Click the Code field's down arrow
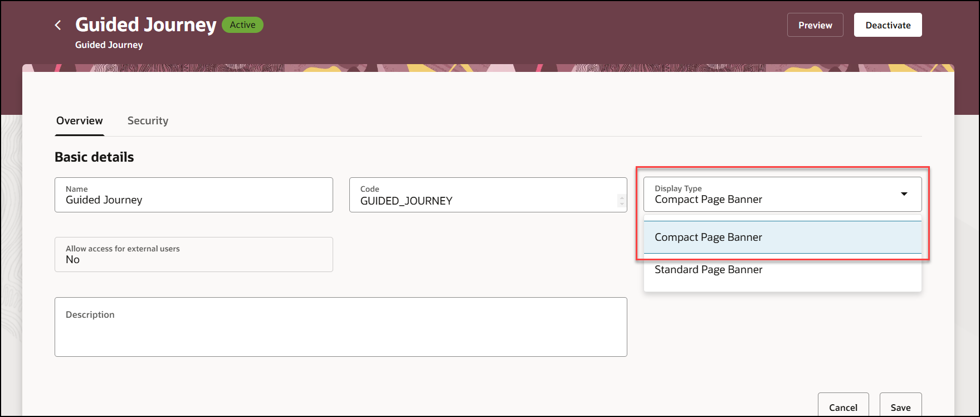 (622, 203)
